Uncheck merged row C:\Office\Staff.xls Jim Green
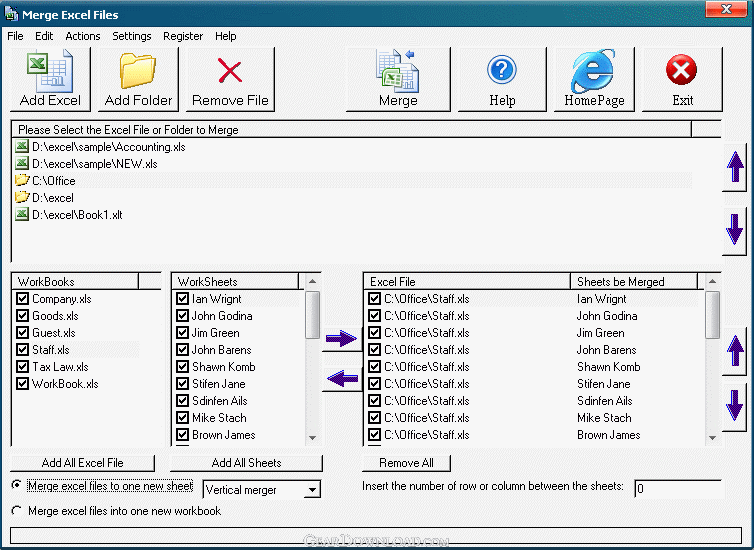The image size is (754, 550). click(x=374, y=332)
